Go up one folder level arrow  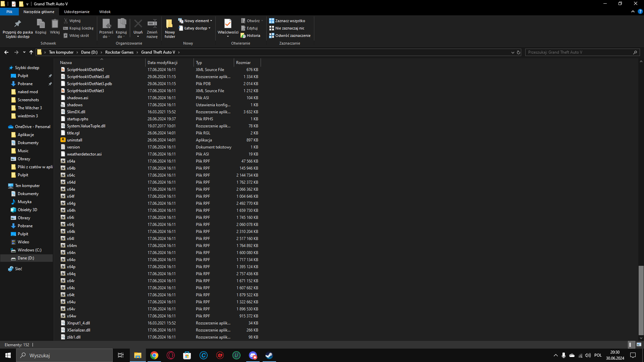tap(31, 52)
